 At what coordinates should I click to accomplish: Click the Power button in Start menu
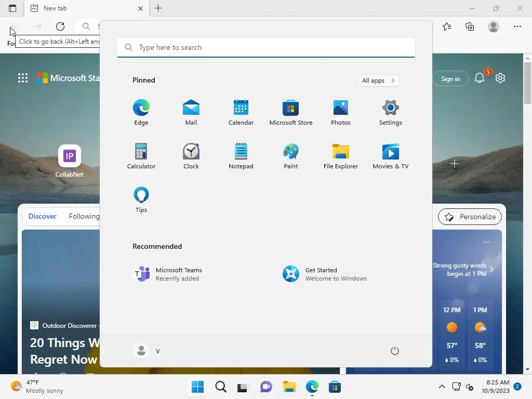[x=395, y=351]
